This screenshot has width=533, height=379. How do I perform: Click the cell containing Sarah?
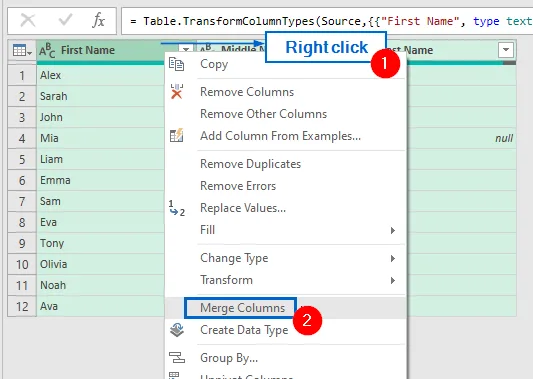click(x=101, y=96)
